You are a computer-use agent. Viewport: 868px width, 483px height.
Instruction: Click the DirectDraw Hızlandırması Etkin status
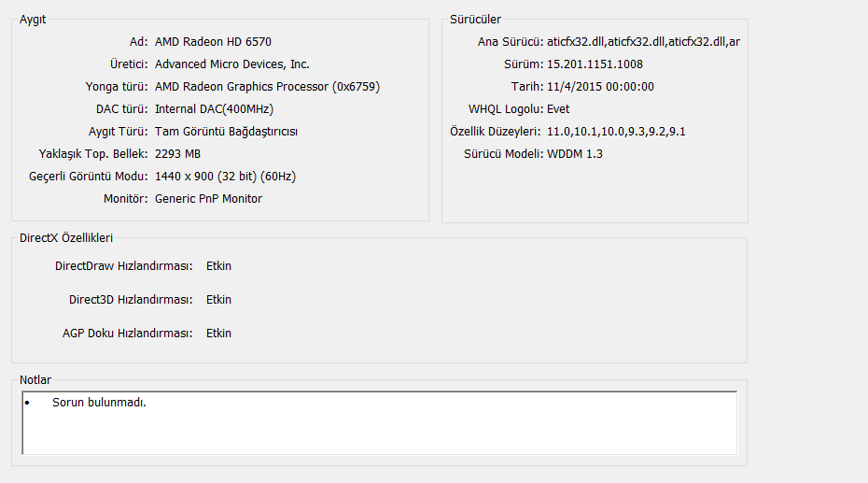(218, 266)
